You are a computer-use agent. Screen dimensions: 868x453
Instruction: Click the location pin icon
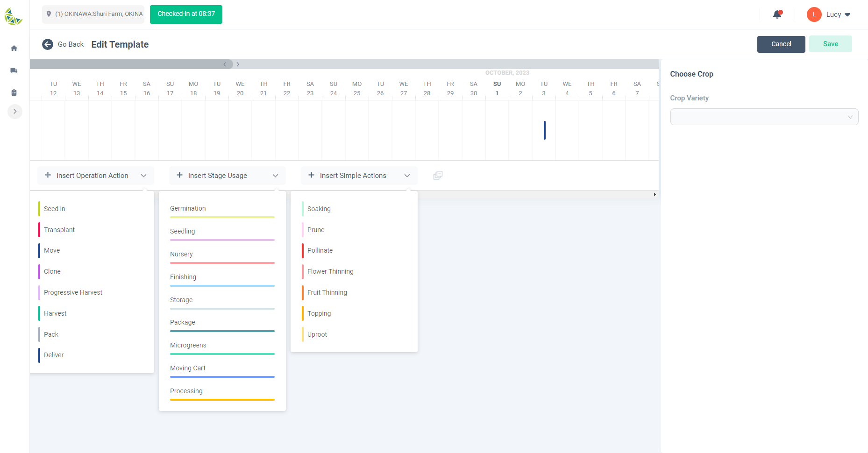(x=49, y=14)
